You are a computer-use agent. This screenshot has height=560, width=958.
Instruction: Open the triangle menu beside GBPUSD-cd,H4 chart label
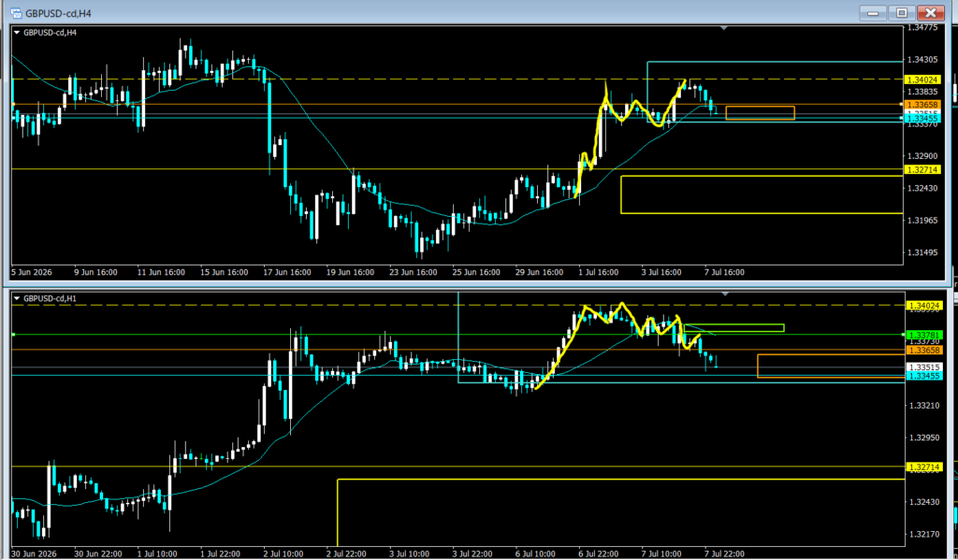17,33
